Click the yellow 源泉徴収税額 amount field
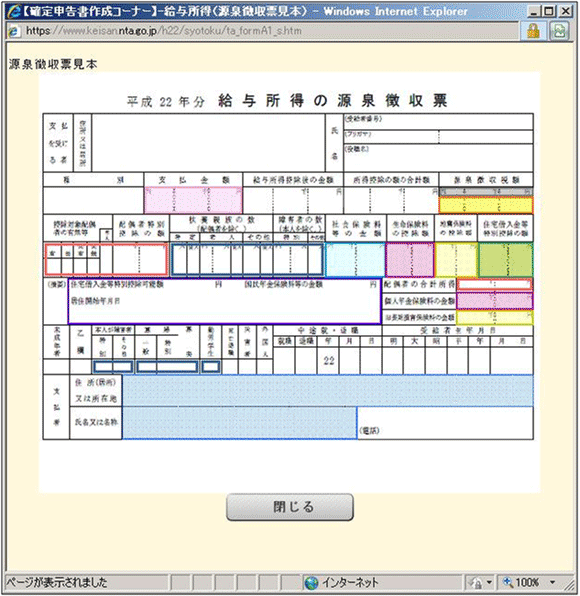This screenshot has height=596, width=580. 486,204
